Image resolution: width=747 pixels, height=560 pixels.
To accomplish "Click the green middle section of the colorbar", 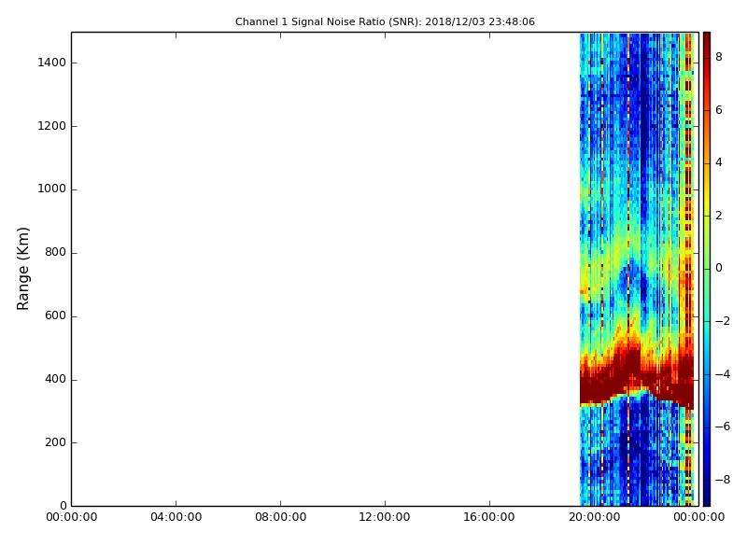I will (x=707, y=269).
